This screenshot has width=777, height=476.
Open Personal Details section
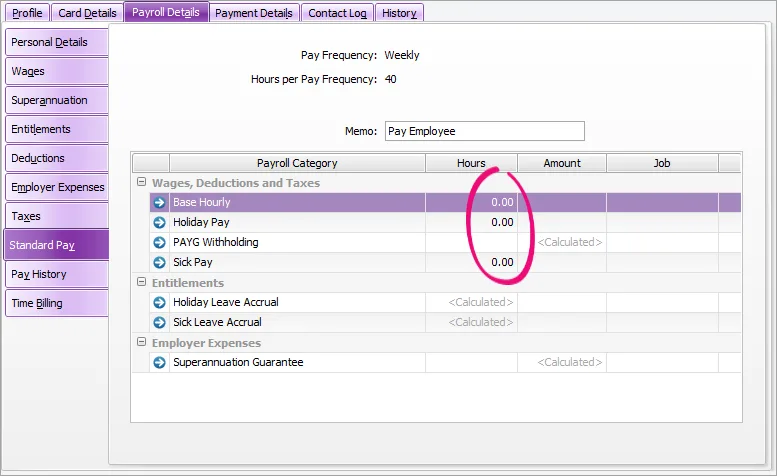click(x=56, y=42)
